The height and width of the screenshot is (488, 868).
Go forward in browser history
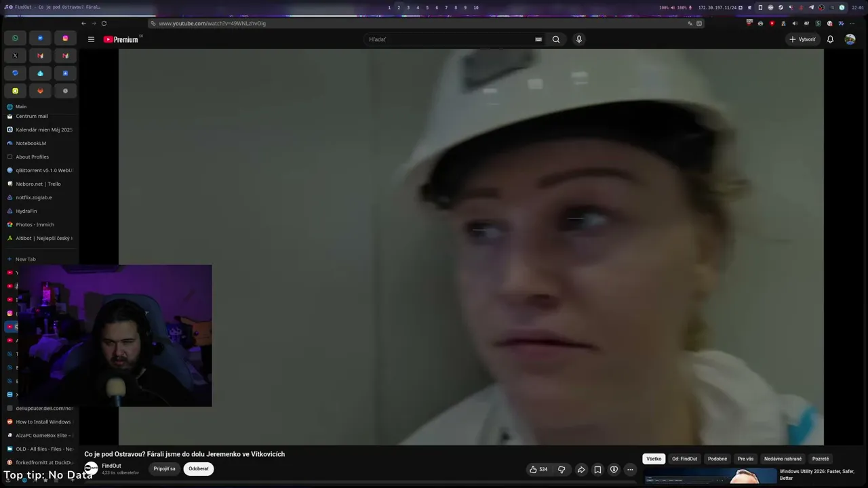point(94,23)
